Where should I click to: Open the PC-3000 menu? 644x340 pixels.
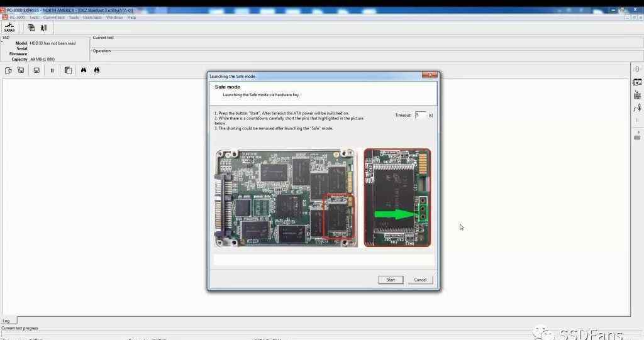click(x=17, y=18)
